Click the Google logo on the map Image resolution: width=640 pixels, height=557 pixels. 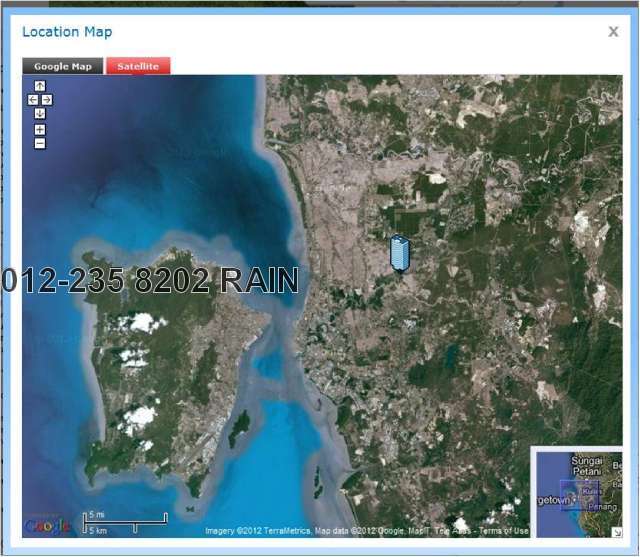click(x=47, y=526)
